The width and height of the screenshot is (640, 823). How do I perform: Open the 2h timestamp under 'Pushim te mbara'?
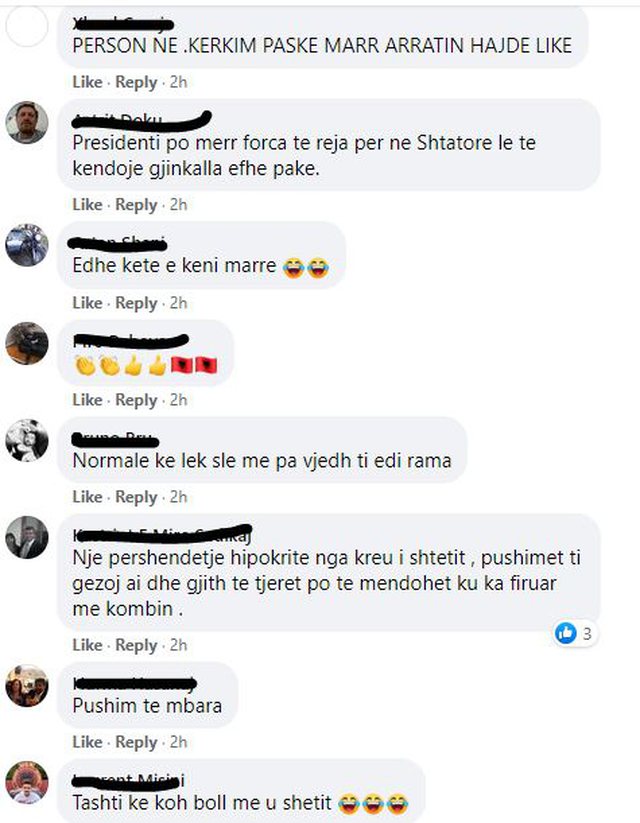179,742
